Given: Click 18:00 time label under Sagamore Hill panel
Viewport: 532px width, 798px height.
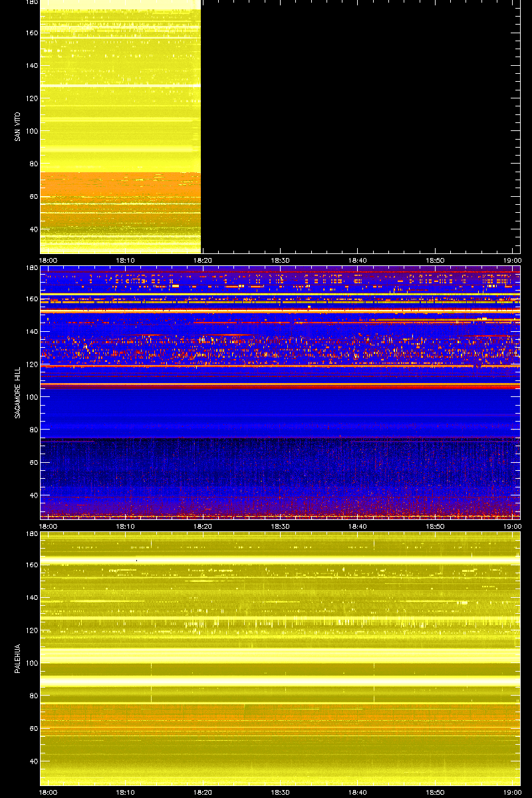Looking at the screenshot, I should 48,526.
